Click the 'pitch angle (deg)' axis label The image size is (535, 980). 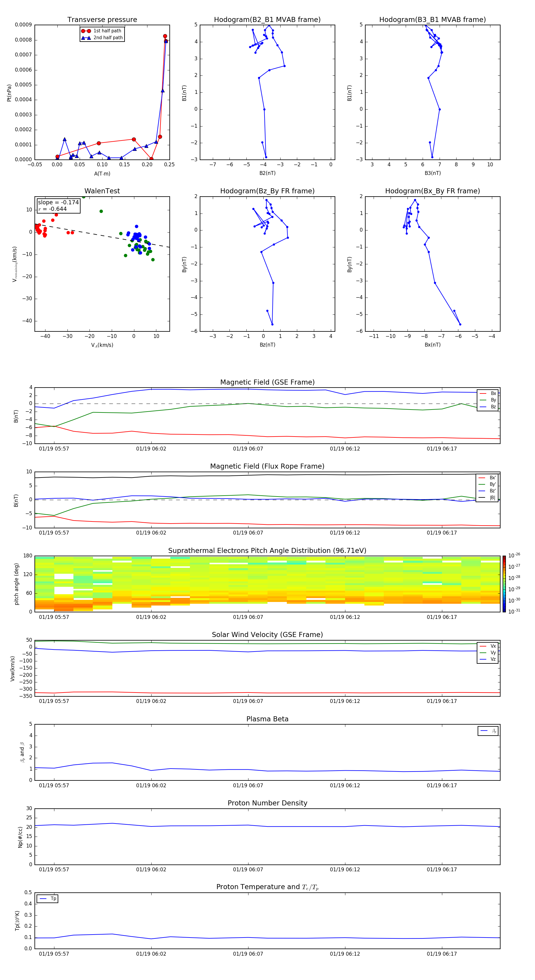click(x=16, y=584)
